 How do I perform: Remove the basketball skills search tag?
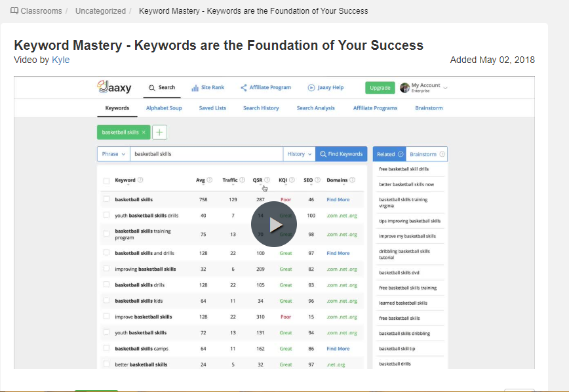click(x=144, y=132)
